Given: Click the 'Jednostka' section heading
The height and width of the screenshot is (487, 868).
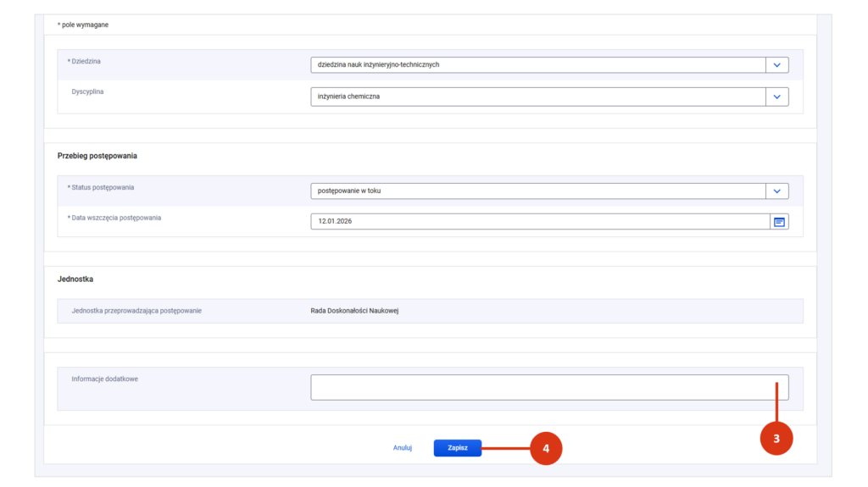Looking at the screenshot, I should click(75, 279).
